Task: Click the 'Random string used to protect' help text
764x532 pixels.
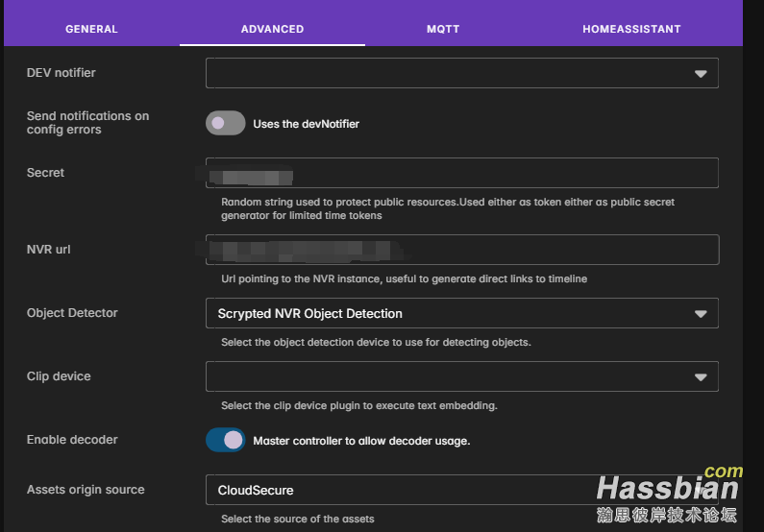Action: coord(448,208)
